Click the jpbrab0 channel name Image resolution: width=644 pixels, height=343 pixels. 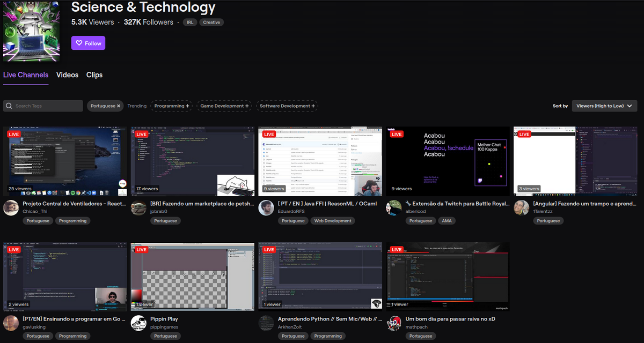point(159,212)
